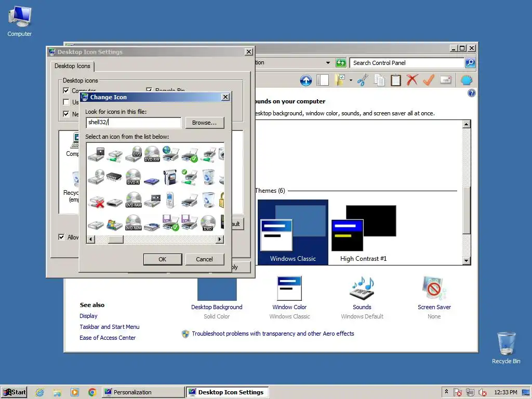Select the DVD-RW disc icon
The width and height of the screenshot is (532, 399).
[152, 154]
